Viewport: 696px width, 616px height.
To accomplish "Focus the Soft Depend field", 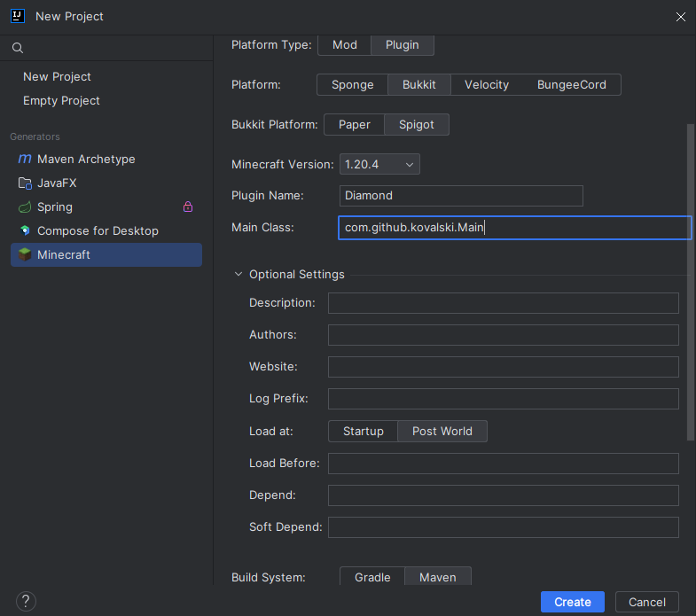I will [504, 527].
